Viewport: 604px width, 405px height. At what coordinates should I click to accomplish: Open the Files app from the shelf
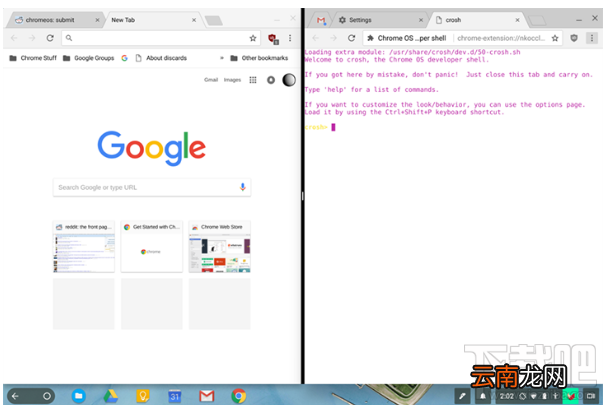pos(79,396)
